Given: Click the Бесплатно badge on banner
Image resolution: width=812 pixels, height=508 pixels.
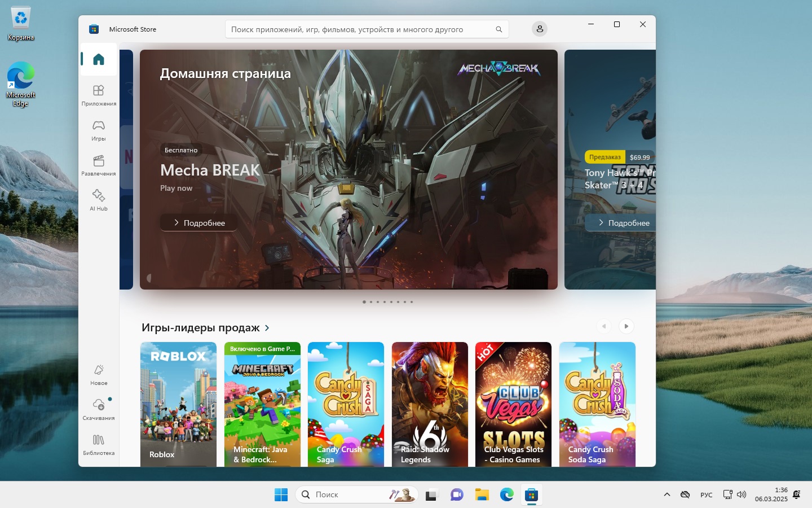Looking at the screenshot, I should pos(181,150).
